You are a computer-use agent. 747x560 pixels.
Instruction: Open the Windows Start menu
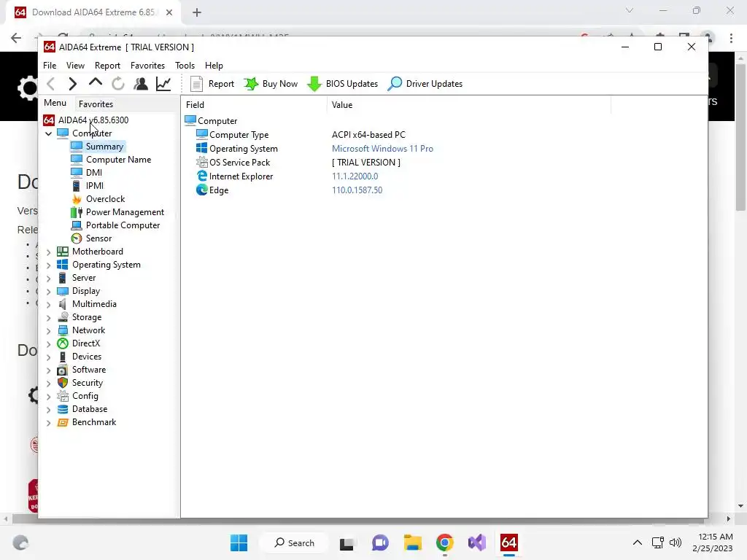[239, 542]
